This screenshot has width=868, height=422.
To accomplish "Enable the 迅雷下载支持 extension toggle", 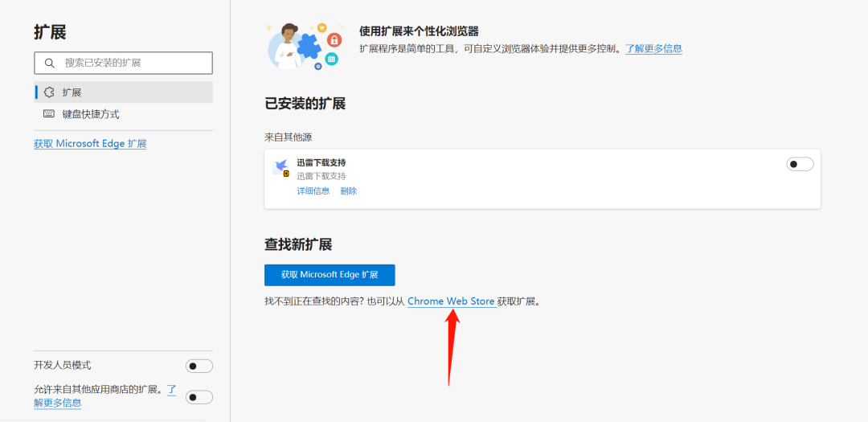I will (x=800, y=164).
